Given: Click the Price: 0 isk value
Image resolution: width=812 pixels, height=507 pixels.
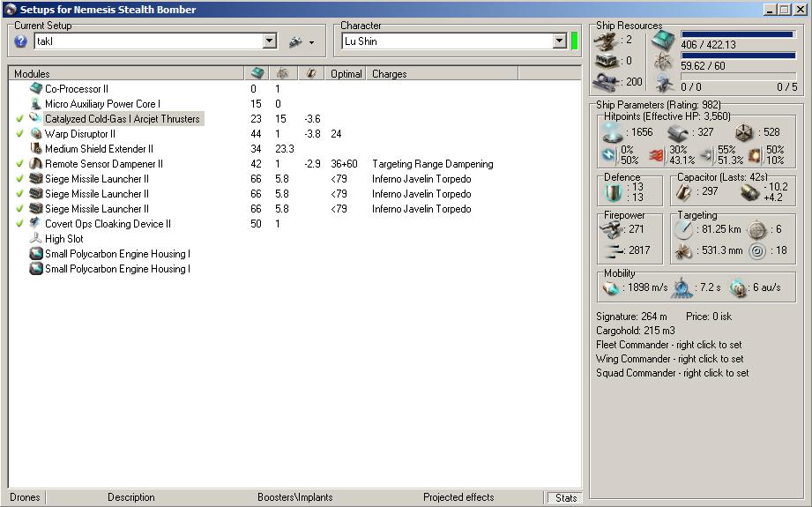Looking at the screenshot, I should click(x=709, y=317).
